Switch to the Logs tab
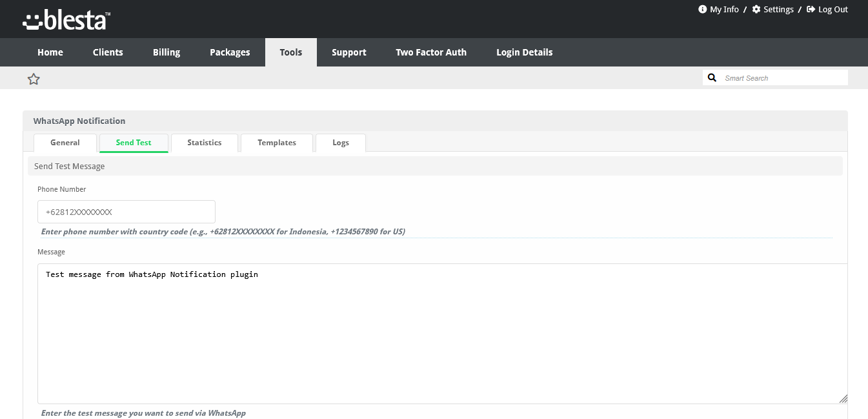The height and width of the screenshot is (419, 868). 341,143
